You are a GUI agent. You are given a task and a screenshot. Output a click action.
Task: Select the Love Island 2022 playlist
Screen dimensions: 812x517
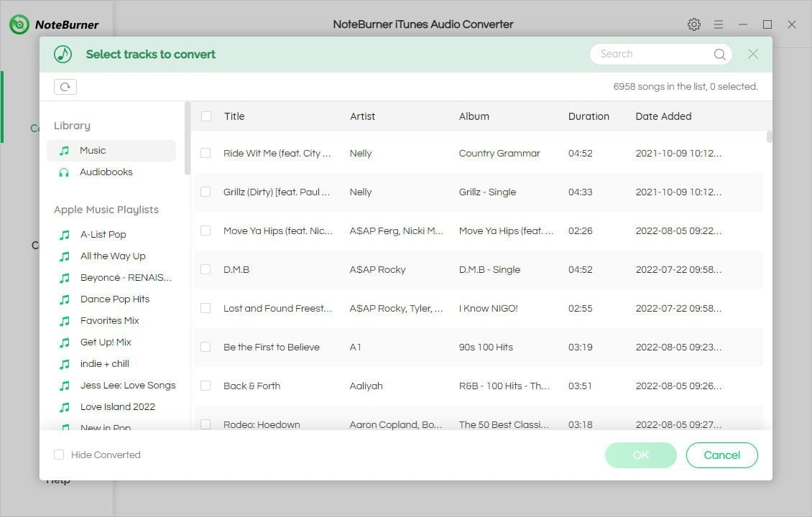[118, 406]
